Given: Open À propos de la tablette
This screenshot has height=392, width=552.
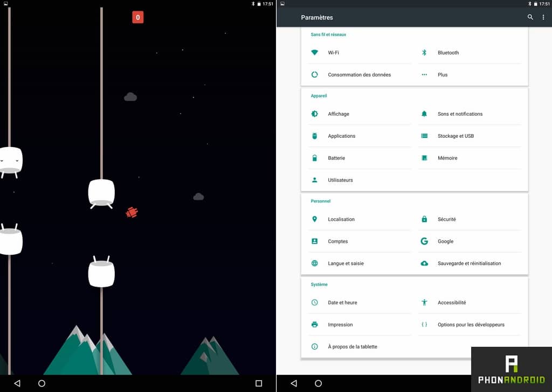Looking at the screenshot, I should (x=360, y=347).
